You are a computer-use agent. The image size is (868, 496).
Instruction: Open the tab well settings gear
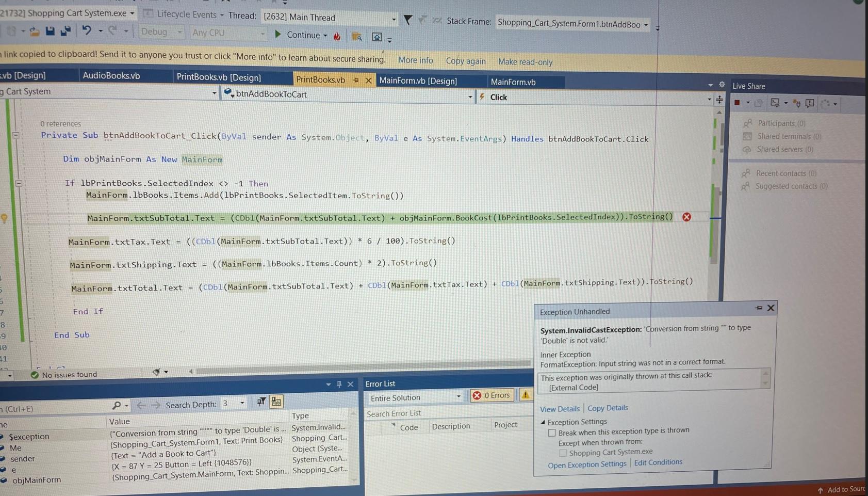tap(722, 85)
